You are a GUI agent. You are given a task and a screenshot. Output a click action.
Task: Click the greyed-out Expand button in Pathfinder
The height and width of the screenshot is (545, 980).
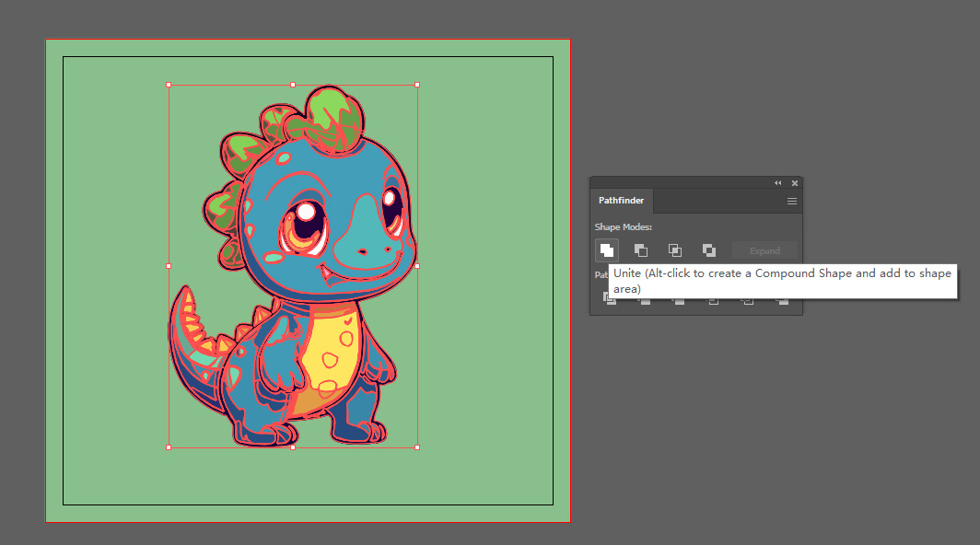click(764, 250)
